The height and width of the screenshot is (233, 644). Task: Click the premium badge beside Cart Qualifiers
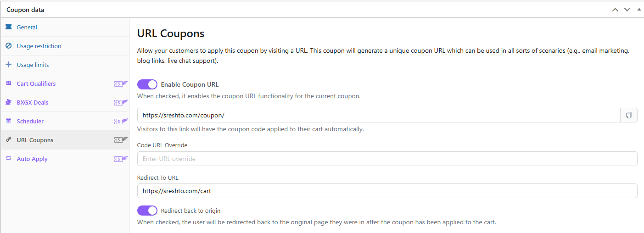(x=121, y=83)
